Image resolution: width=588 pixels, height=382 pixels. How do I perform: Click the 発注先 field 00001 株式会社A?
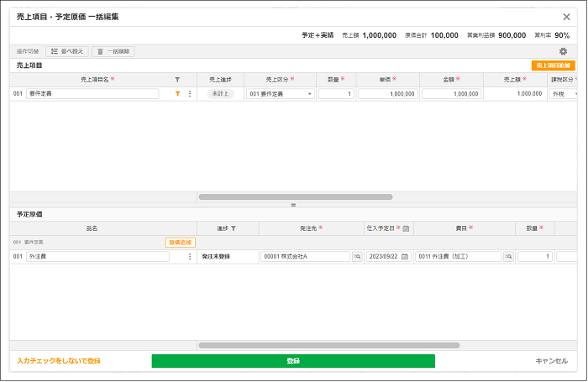pos(305,256)
